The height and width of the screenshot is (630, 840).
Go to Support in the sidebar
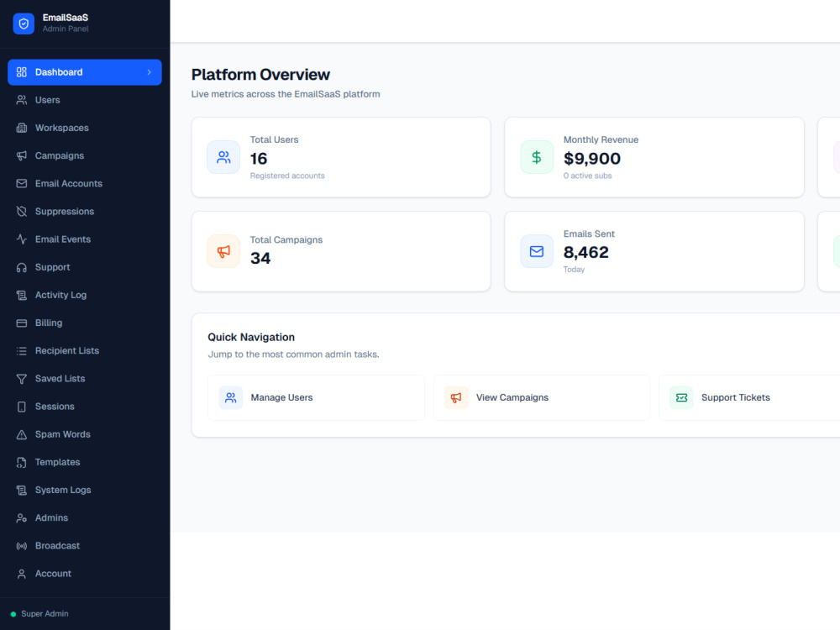(85, 267)
